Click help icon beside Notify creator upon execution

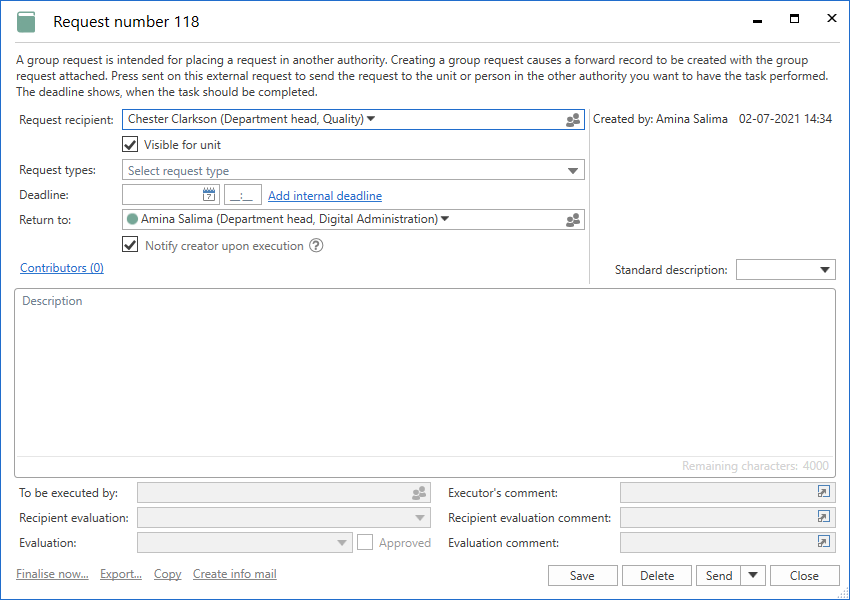(316, 246)
